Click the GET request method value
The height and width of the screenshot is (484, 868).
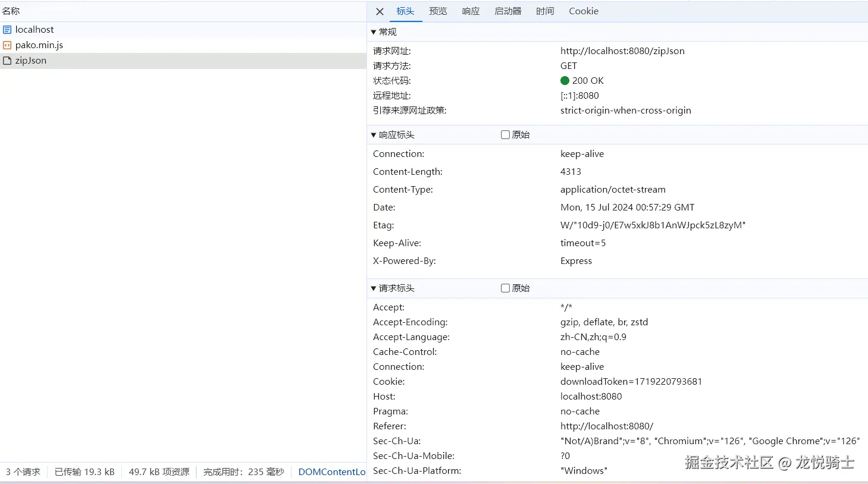[x=569, y=66]
